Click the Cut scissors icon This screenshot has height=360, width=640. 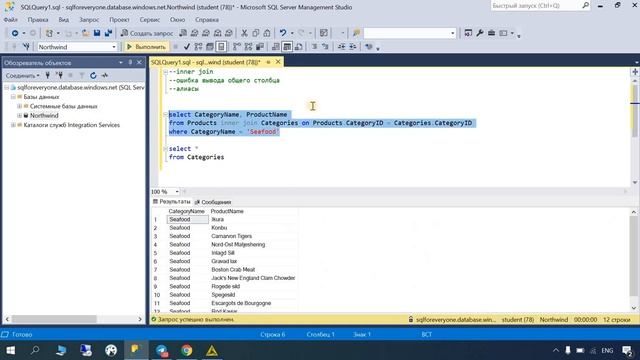[x=244, y=33]
